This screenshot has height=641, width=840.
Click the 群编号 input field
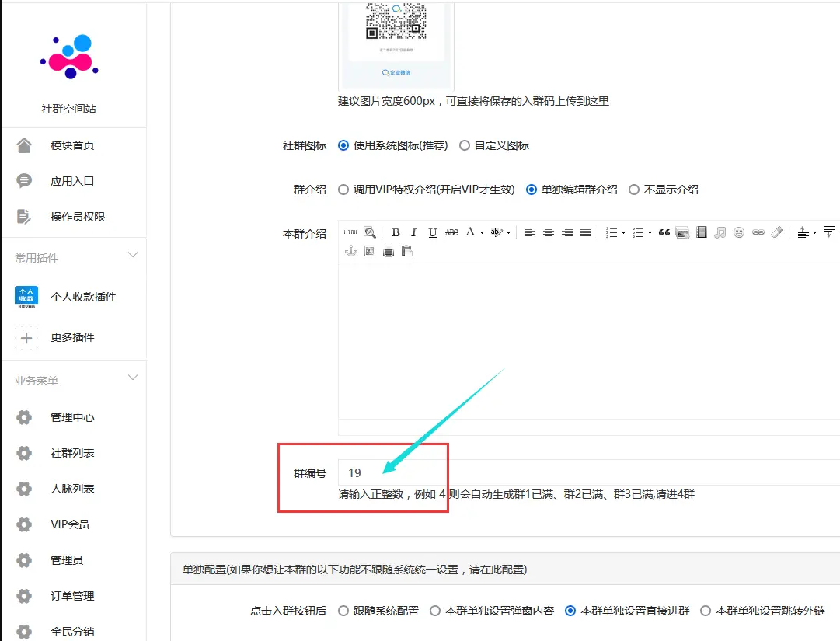589,472
